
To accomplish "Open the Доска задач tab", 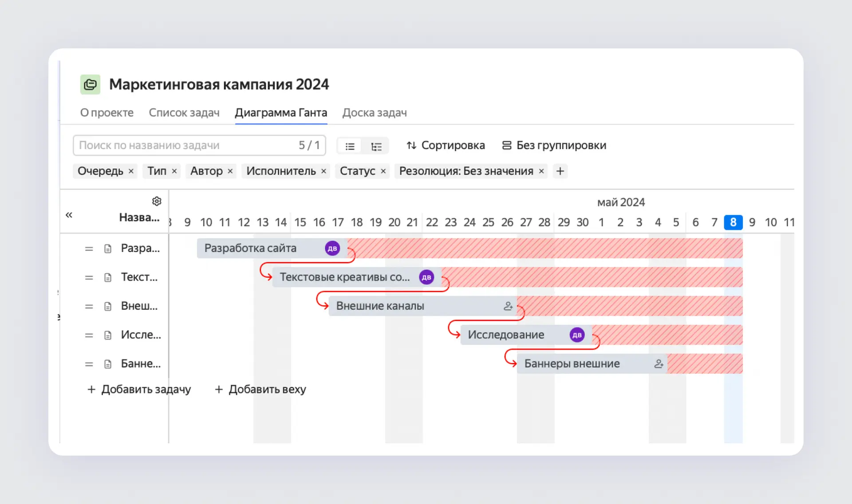I will (375, 113).
